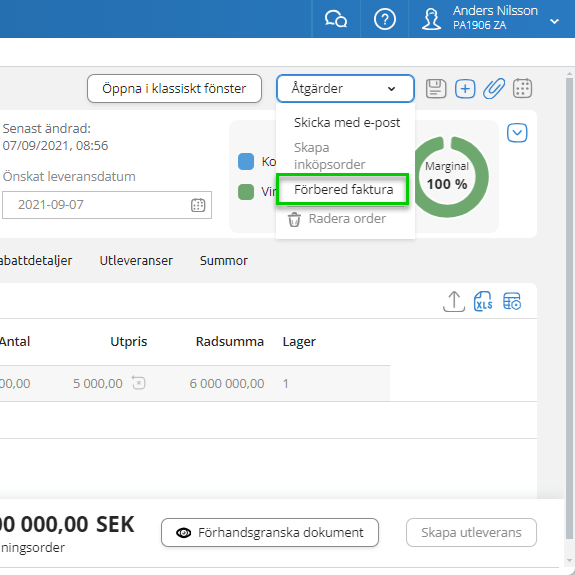This screenshot has height=575, width=575.
Task: Click the upload arrow icon
Action: 454,301
